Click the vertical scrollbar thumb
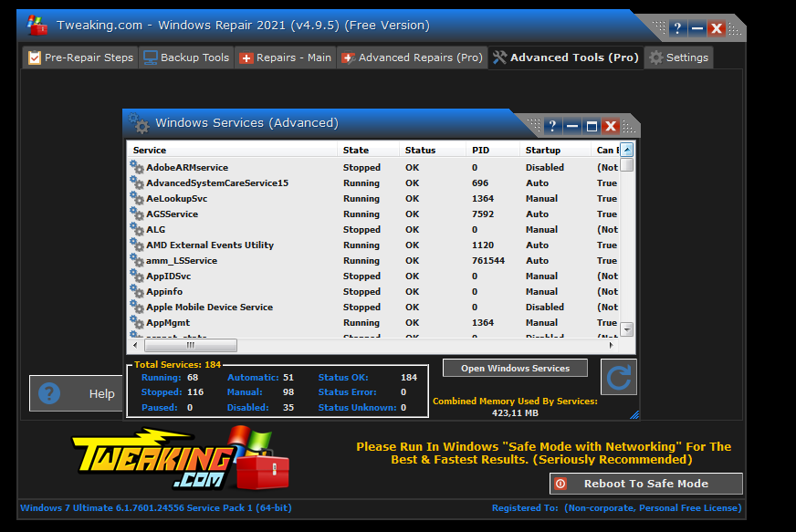 tap(627, 165)
